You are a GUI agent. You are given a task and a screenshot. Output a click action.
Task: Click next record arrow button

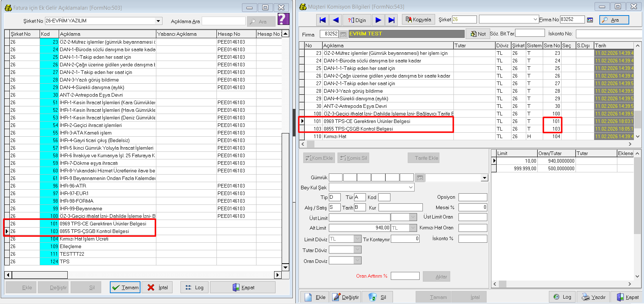coord(378,20)
